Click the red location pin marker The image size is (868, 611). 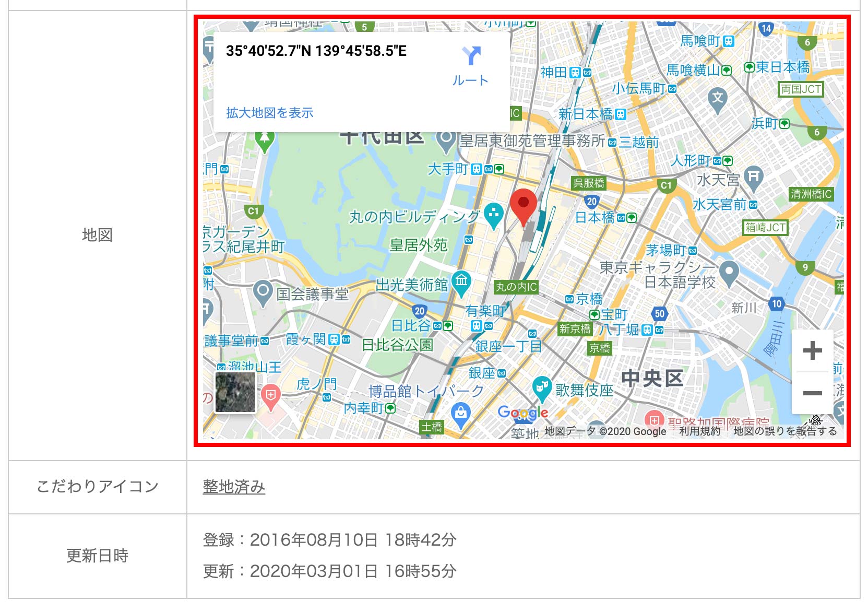click(x=523, y=207)
